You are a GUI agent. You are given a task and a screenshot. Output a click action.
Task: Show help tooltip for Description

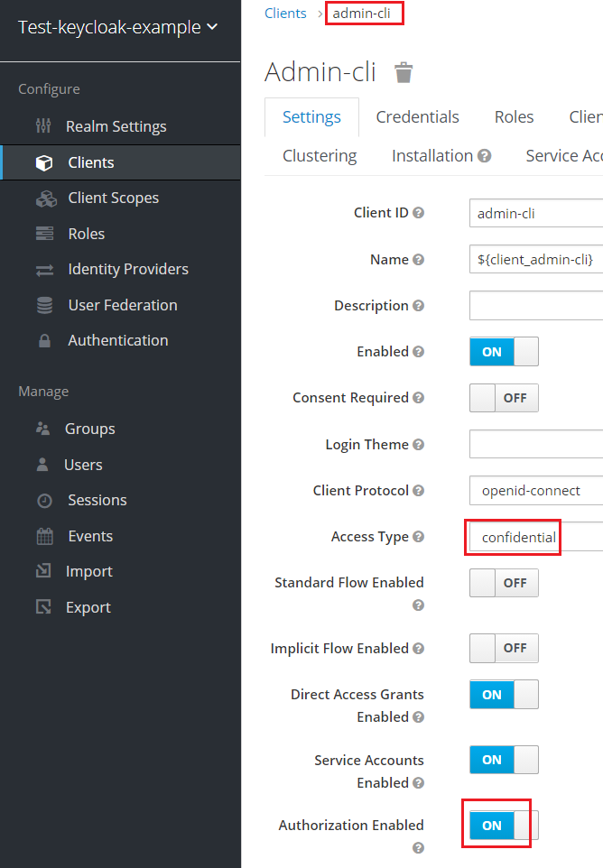coord(419,306)
